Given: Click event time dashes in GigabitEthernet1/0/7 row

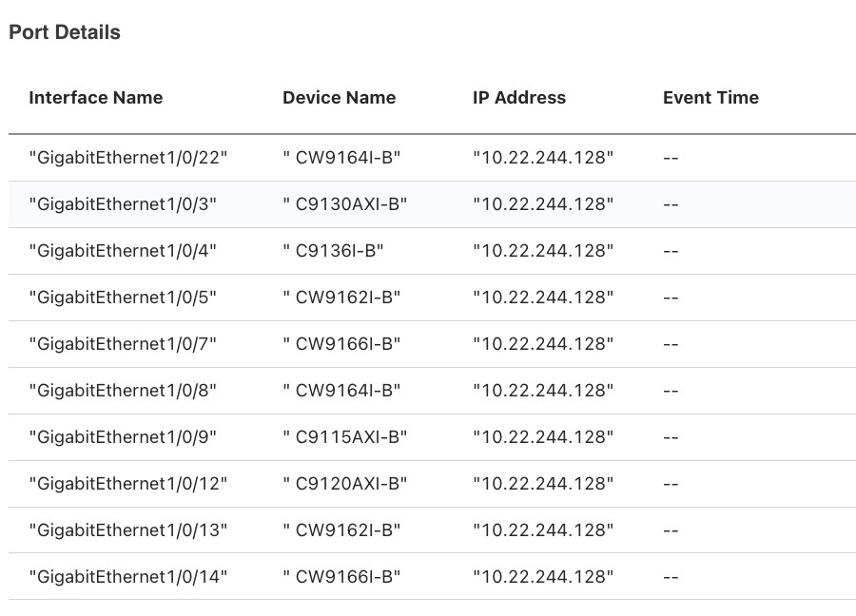Looking at the screenshot, I should coord(671,345).
